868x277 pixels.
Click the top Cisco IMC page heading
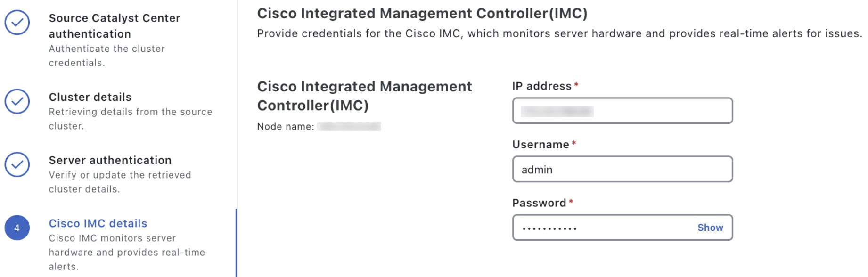click(x=422, y=13)
